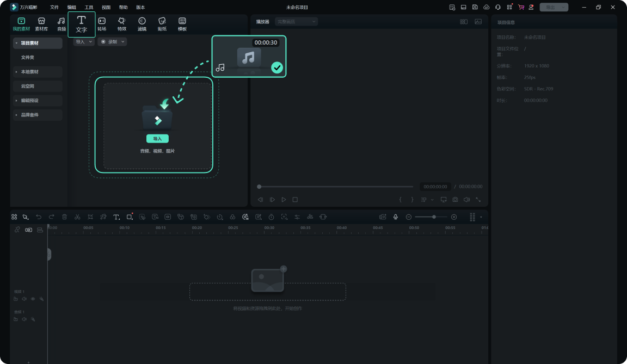Click the timeline zoom slider handle

(x=434, y=217)
